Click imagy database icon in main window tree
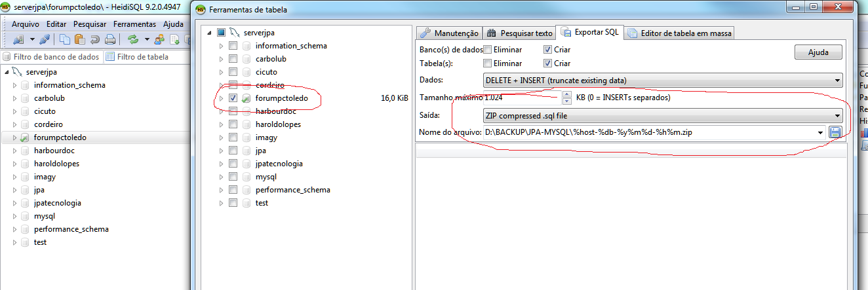 pos(25,177)
